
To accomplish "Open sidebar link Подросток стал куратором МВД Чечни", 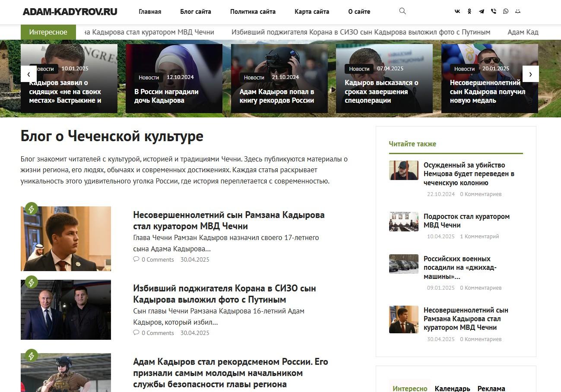I will 466,221.
